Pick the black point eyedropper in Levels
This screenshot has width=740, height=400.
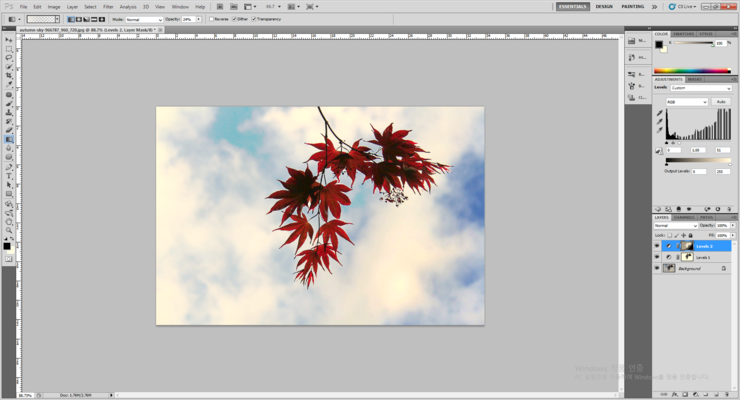660,113
